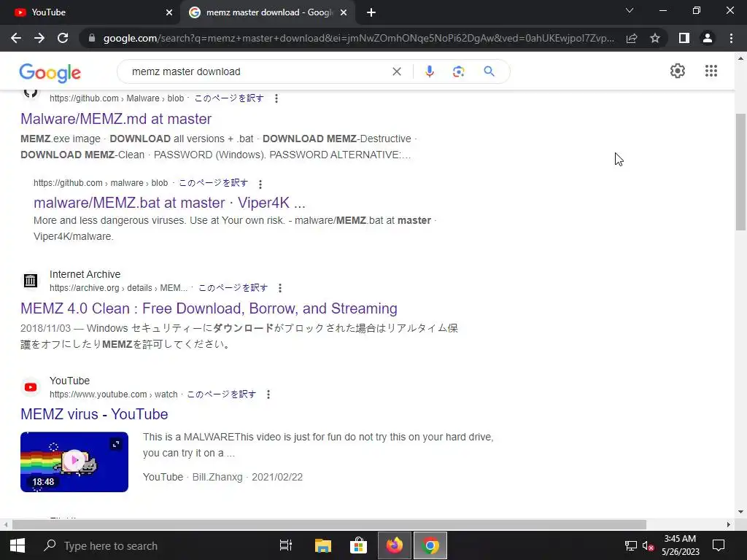Open options for Internet Archive result
This screenshot has width=747, height=560.
[x=280, y=288]
